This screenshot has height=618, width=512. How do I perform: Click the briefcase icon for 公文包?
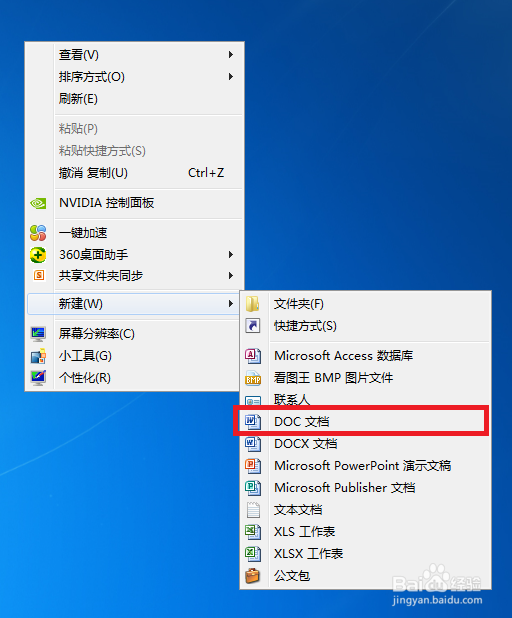click(x=253, y=576)
